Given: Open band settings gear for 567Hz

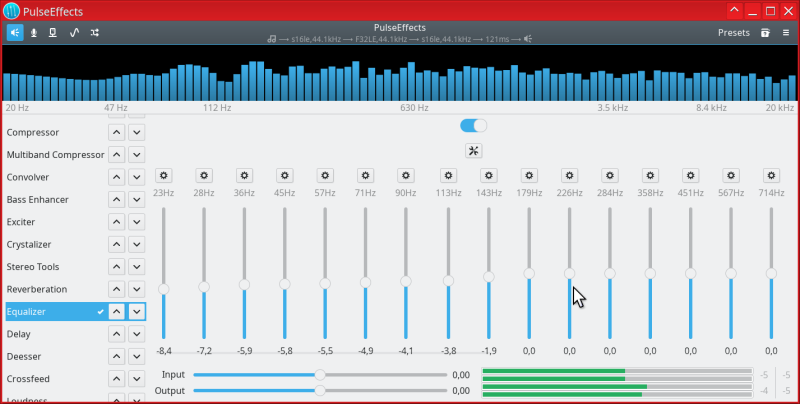Looking at the screenshot, I should (x=731, y=175).
